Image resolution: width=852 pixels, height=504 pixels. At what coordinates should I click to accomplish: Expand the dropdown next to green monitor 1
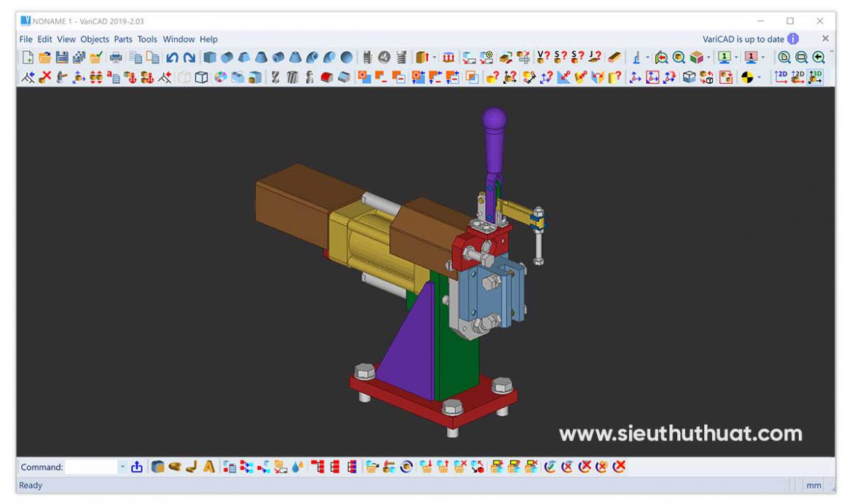click(x=736, y=57)
